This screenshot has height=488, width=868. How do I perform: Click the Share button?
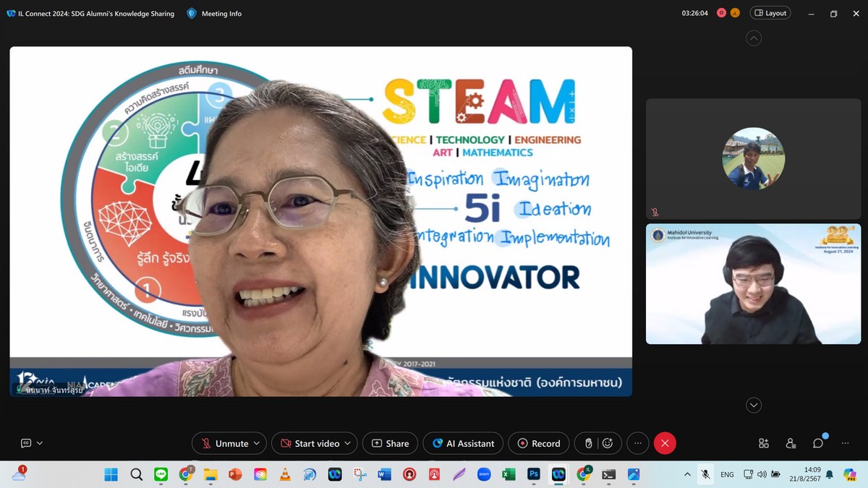pos(390,443)
